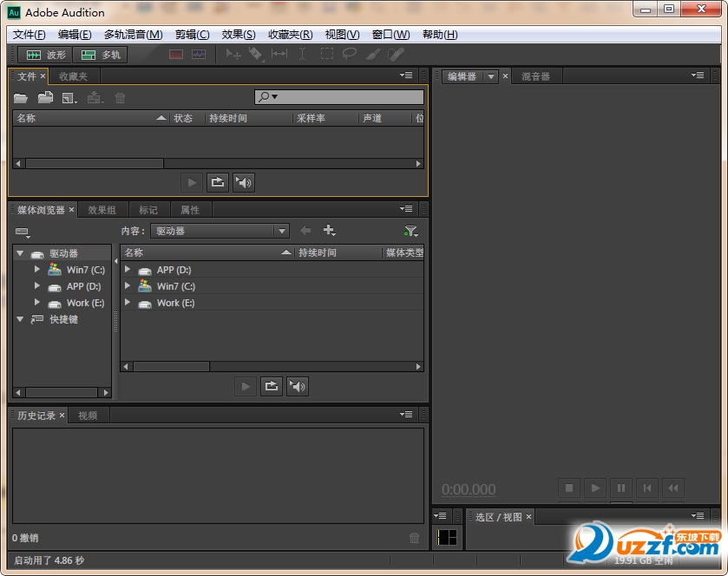Click Move to Previous transport button
728x576 pixels.
(647, 488)
